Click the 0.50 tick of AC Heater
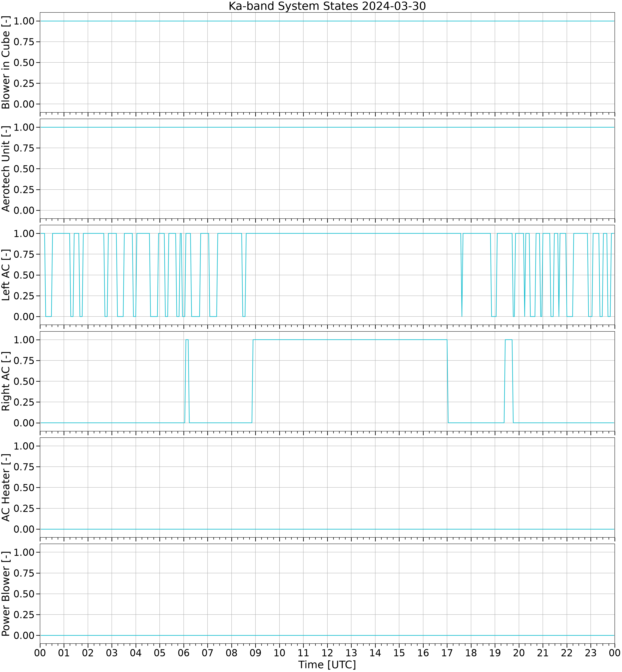 24,487
